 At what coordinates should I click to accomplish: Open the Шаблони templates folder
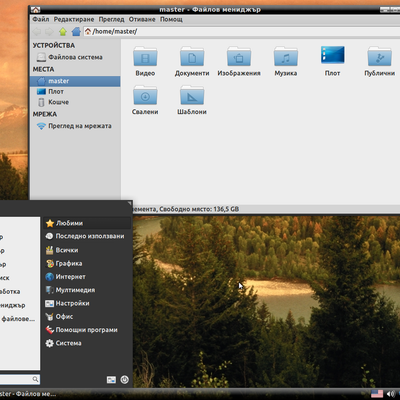192,100
